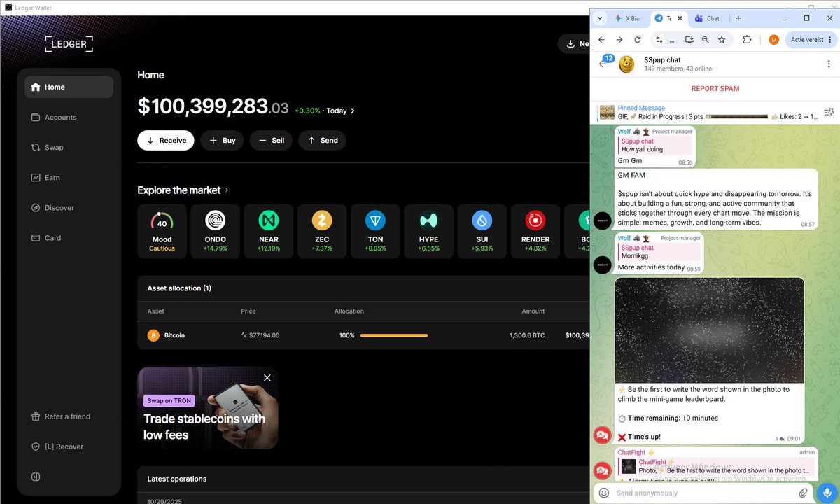Go forward in Chrome
This screenshot has width=840, height=504.
[619, 40]
